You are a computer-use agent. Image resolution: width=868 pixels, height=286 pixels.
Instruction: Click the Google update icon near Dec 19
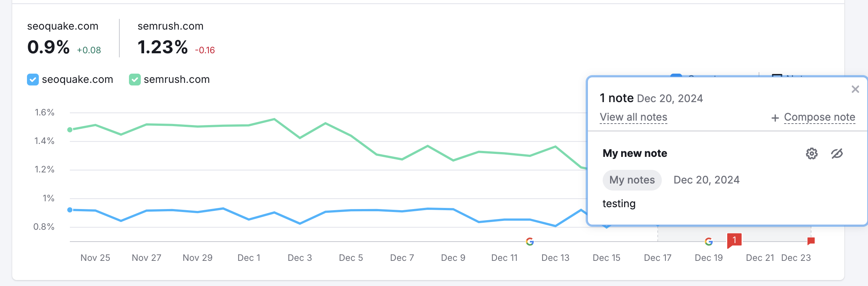pyautogui.click(x=708, y=242)
